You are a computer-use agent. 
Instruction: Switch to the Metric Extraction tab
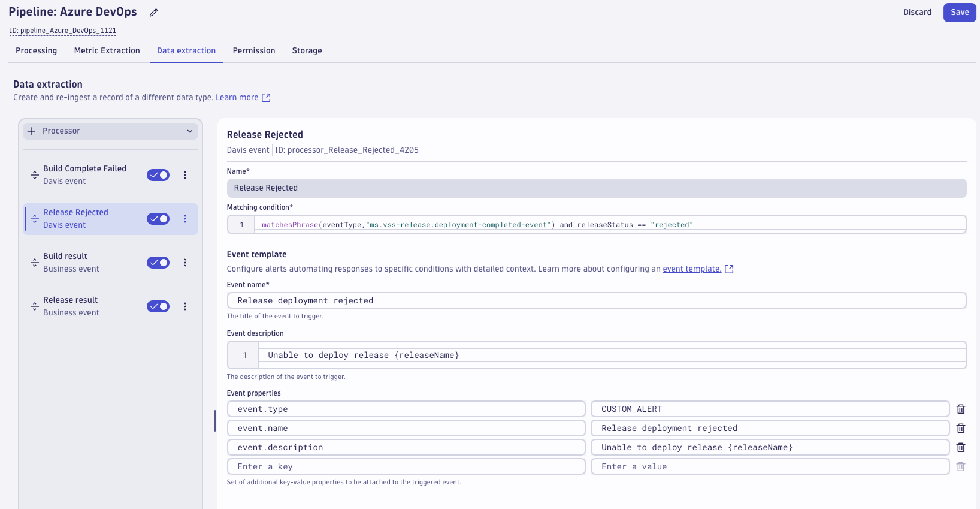pyautogui.click(x=107, y=51)
